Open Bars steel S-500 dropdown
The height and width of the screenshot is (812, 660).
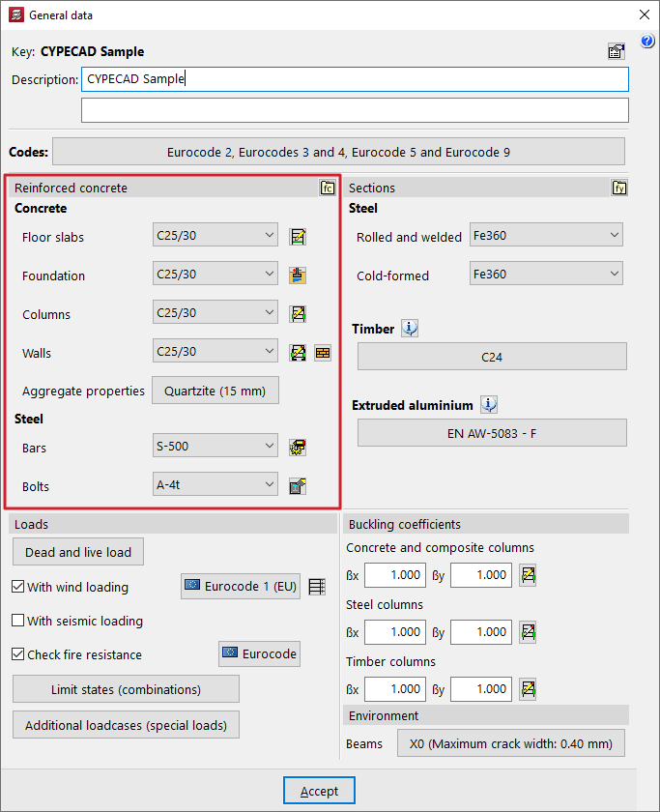(x=215, y=446)
